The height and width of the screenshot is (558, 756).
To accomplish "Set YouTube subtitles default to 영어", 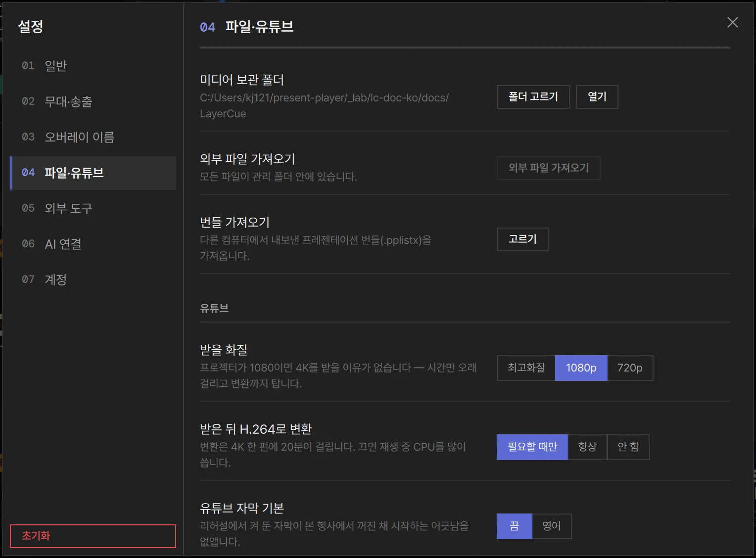I will pos(552,526).
